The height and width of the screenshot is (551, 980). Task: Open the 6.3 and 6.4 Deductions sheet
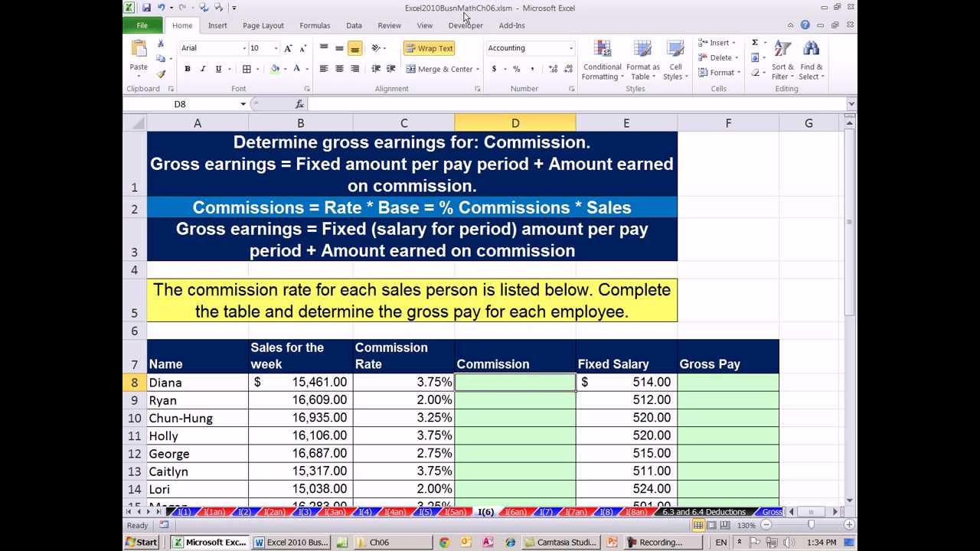[x=704, y=512]
